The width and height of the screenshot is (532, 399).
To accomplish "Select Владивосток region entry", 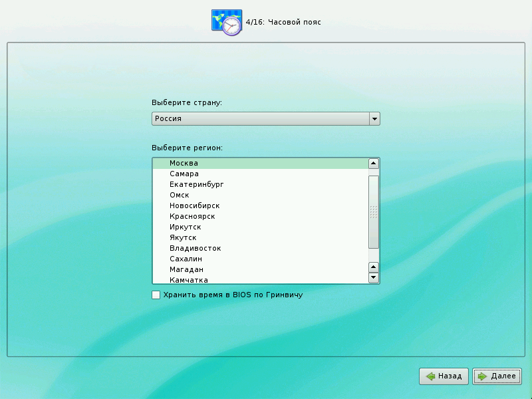I will [195, 248].
